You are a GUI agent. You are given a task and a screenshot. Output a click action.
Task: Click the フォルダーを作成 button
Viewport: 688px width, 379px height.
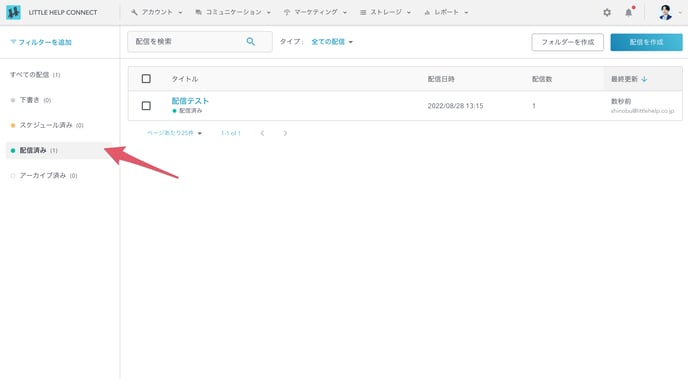(x=567, y=42)
